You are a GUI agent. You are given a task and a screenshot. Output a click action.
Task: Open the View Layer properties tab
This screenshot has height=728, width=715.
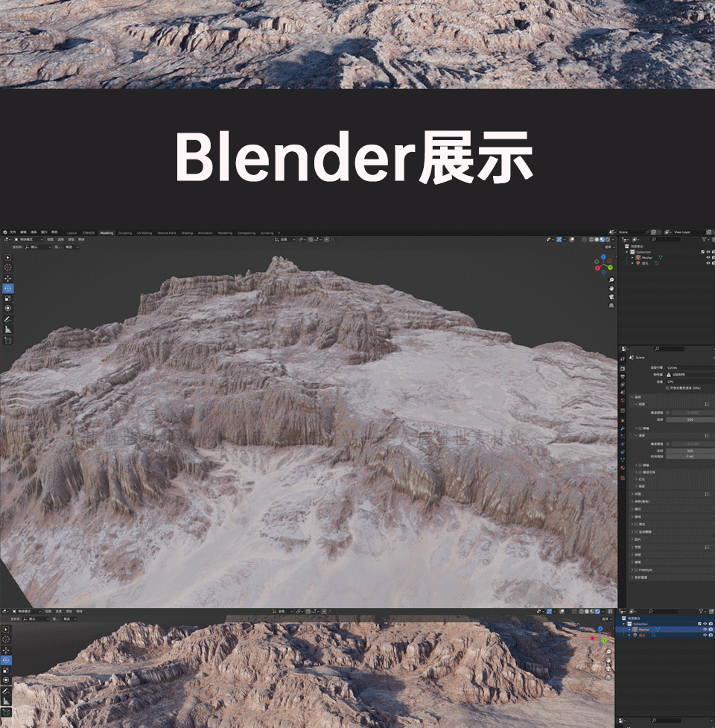tap(623, 384)
